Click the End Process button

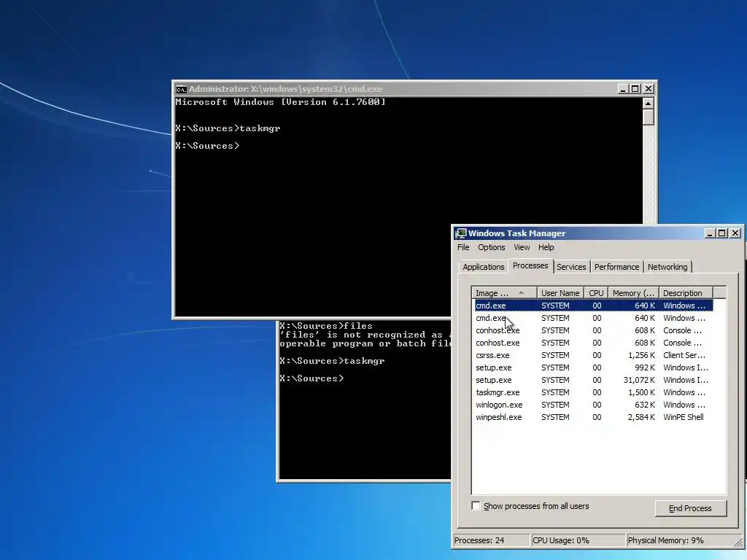pyautogui.click(x=690, y=508)
